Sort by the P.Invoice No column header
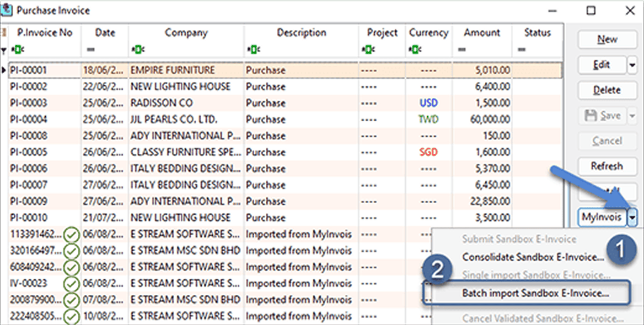 45,33
